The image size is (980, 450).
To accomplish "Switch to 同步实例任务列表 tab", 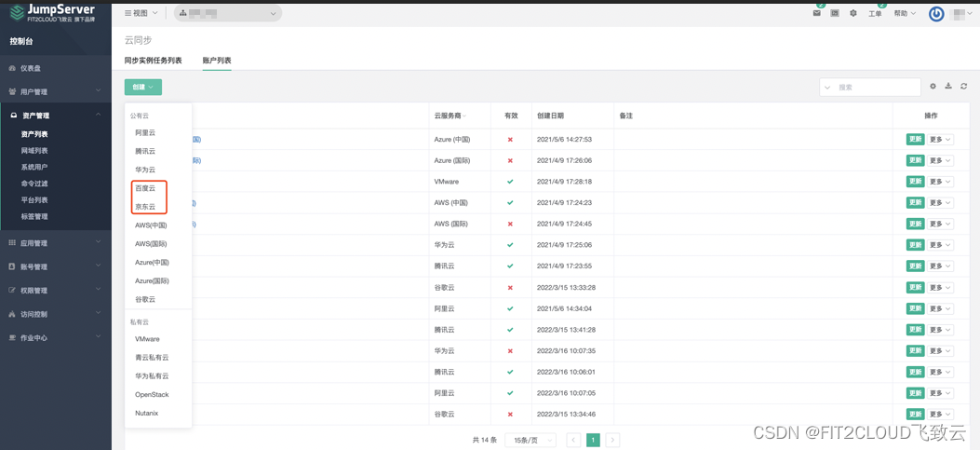I will [154, 60].
